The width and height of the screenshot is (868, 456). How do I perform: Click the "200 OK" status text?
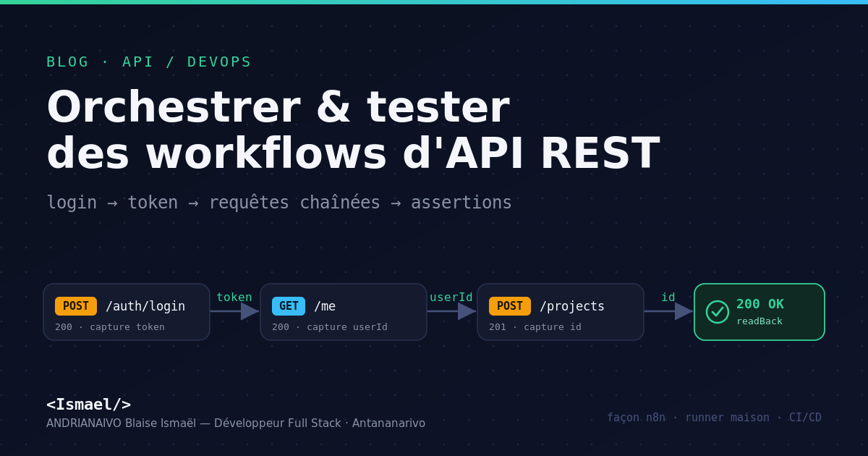coord(760,304)
